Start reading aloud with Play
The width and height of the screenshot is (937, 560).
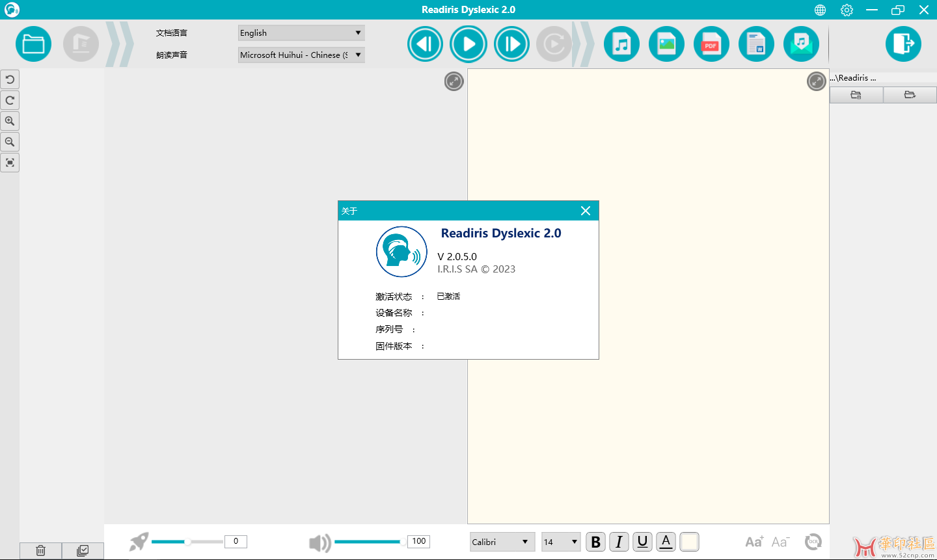click(x=468, y=44)
